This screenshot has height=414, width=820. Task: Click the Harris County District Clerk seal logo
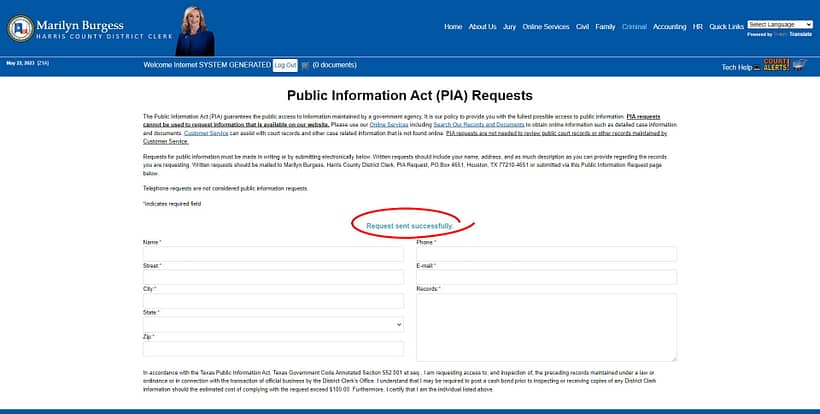[x=20, y=29]
